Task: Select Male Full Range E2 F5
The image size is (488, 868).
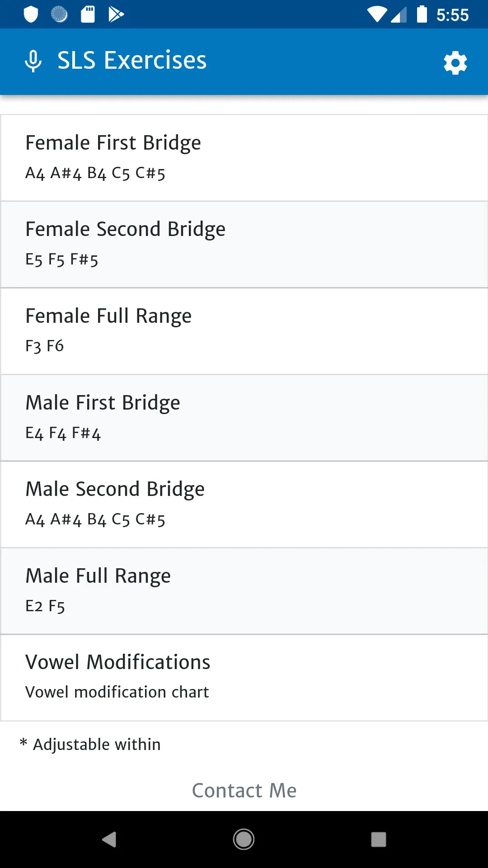Action: click(244, 591)
